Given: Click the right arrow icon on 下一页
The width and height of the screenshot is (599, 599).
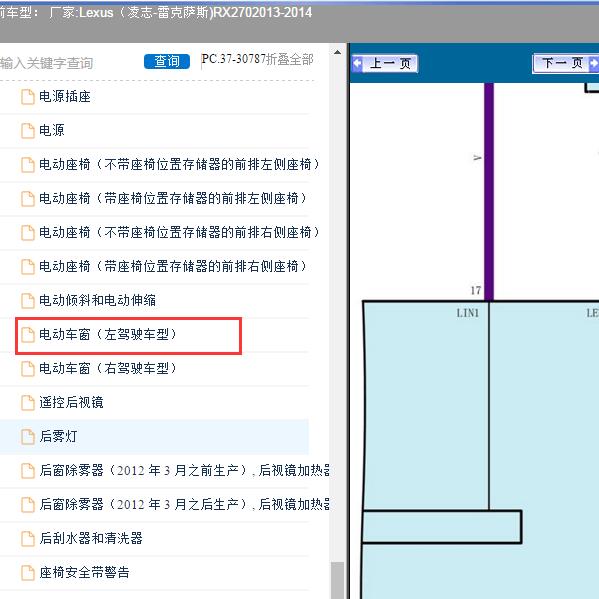Looking at the screenshot, I should (x=594, y=63).
